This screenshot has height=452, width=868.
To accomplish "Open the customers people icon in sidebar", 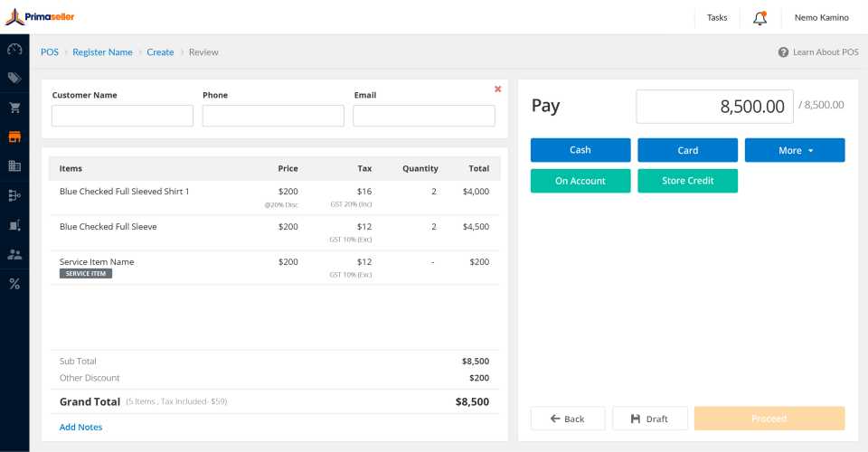I will click(14, 255).
